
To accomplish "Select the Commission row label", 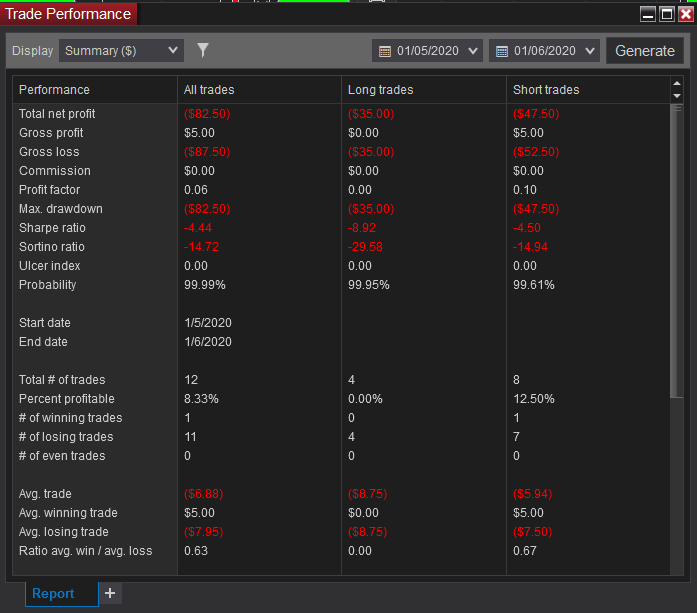I will 55,171.
